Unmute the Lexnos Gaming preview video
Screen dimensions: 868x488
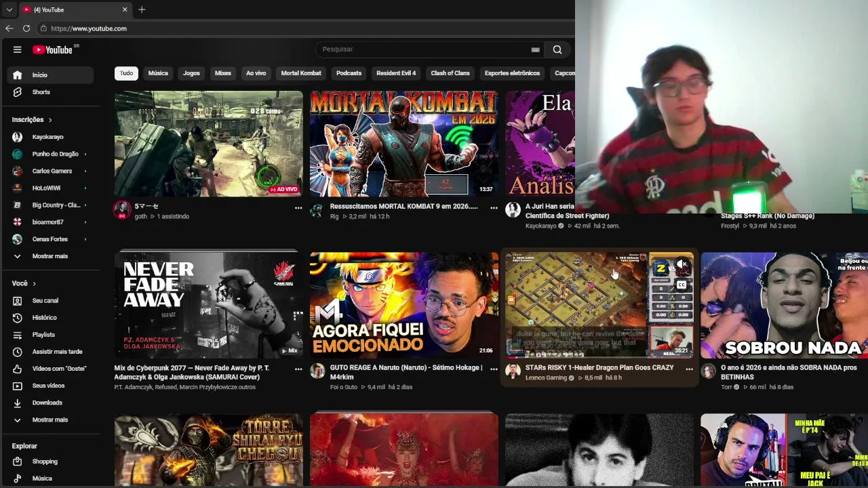point(682,265)
